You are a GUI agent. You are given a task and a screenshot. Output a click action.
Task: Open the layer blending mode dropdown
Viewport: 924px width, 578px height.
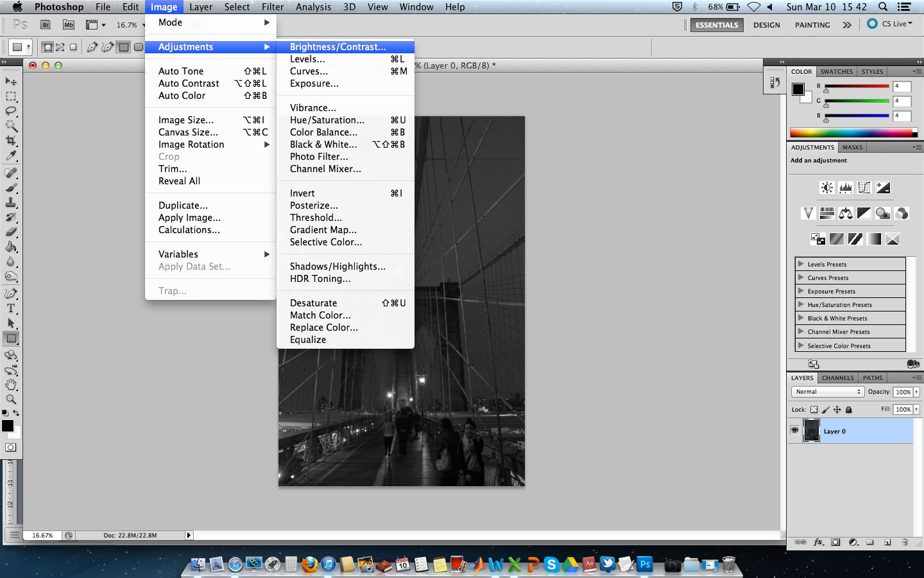(x=827, y=391)
